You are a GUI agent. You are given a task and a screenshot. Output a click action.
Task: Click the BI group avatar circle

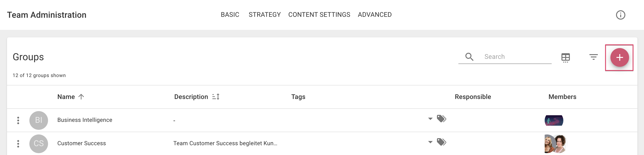point(38,120)
